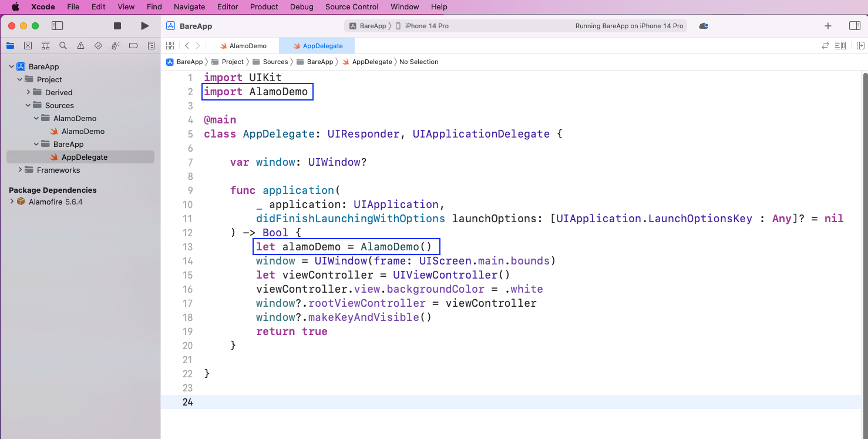The height and width of the screenshot is (439, 868).
Task: Select the Frameworks group row
Action: point(80,170)
